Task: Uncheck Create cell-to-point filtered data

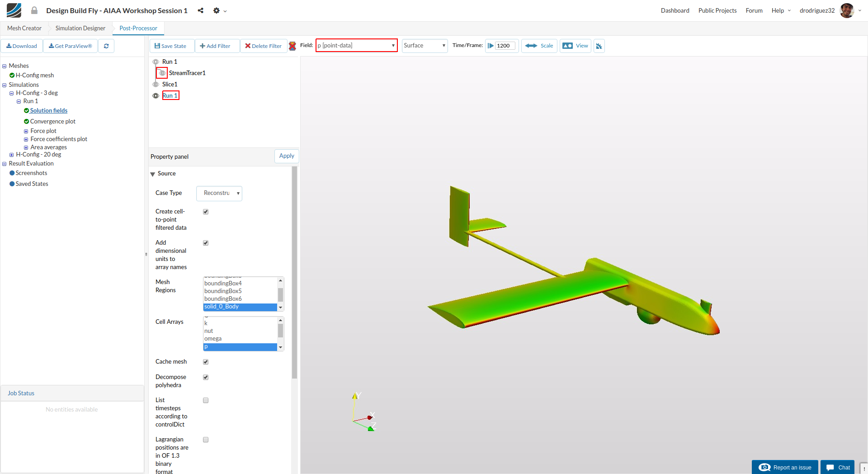Action: pyautogui.click(x=206, y=212)
